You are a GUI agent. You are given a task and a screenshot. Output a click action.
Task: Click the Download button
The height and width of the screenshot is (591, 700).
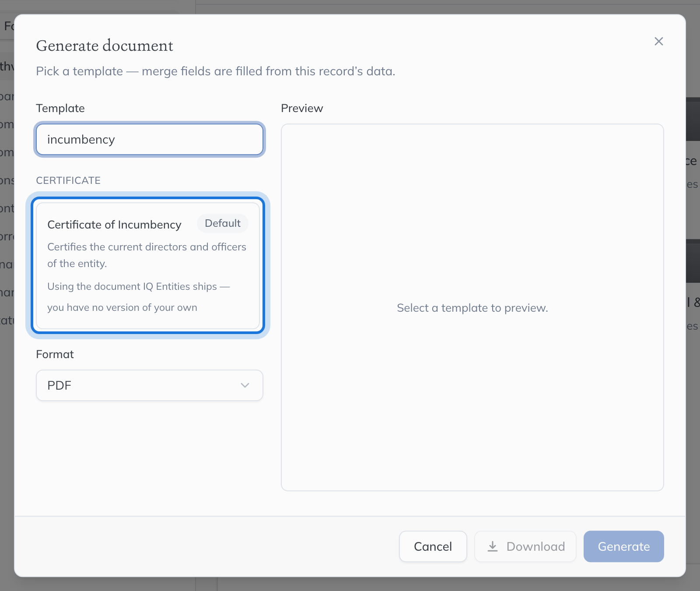(x=525, y=546)
